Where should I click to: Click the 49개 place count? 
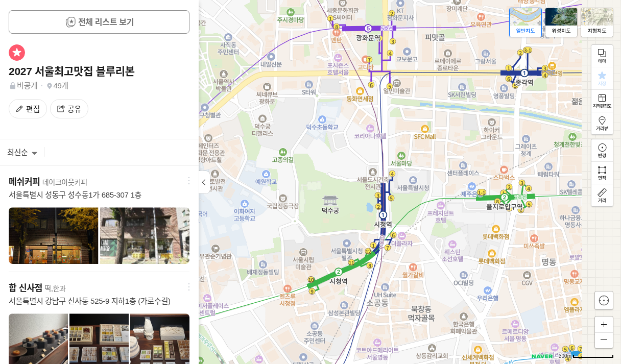[x=58, y=85]
